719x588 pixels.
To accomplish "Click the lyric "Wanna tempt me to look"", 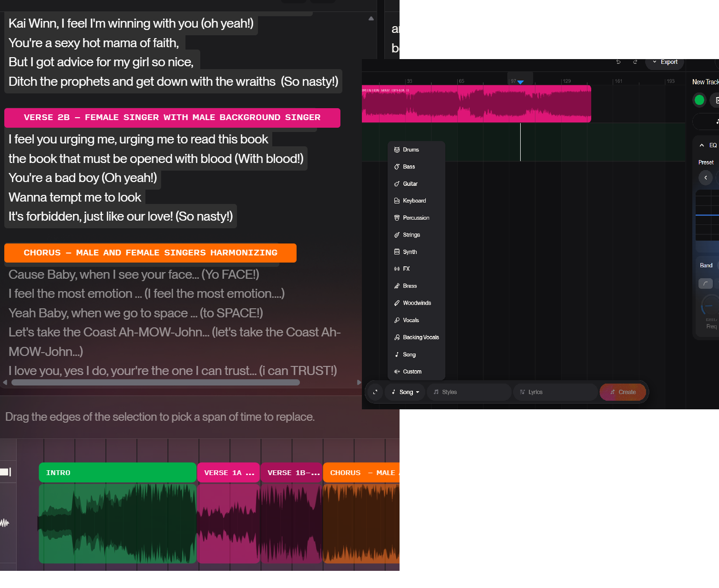I will coord(75,197).
